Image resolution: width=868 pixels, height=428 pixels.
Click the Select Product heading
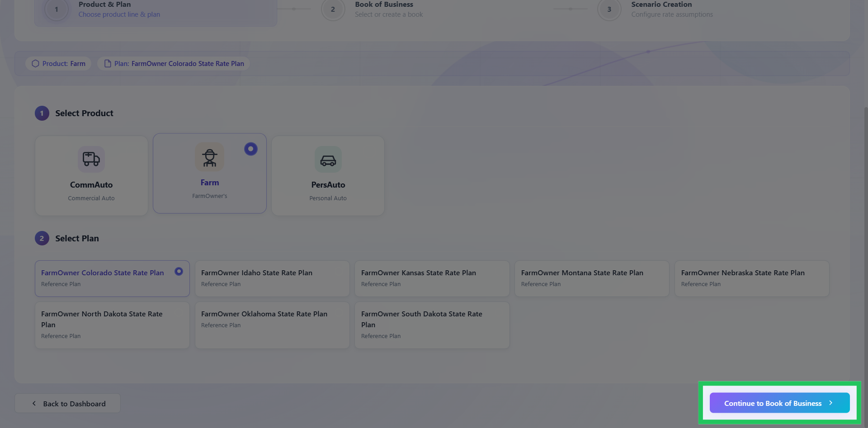(x=84, y=113)
